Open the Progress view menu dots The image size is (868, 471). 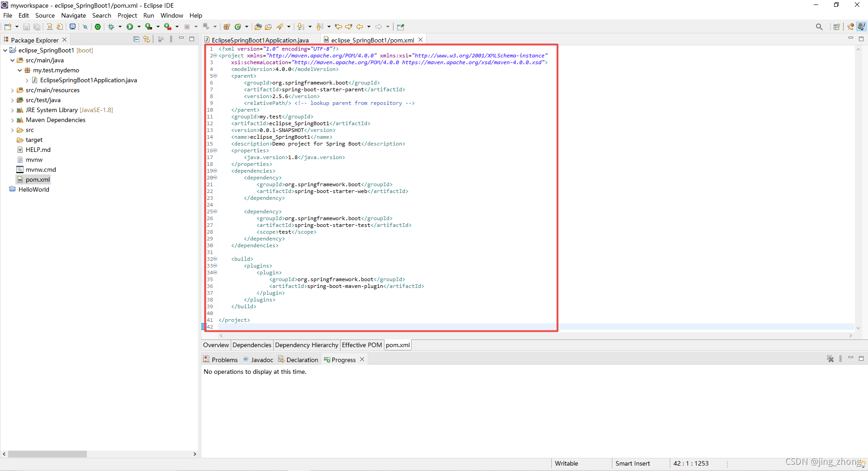click(x=840, y=358)
